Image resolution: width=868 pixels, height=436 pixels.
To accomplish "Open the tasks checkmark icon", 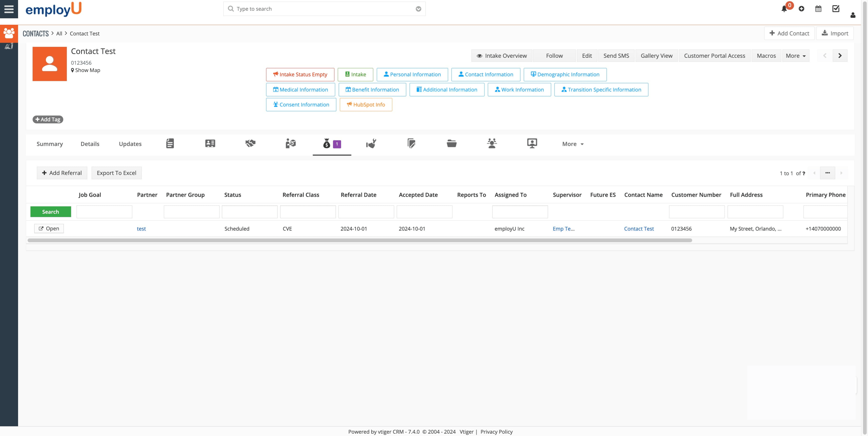I will pyautogui.click(x=836, y=9).
